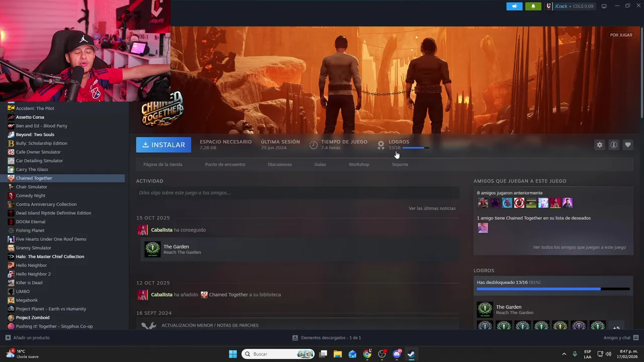Open Actualización menor / Notas de parches entry
The height and width of the screenshot is (362, 644).
[297, 325]
